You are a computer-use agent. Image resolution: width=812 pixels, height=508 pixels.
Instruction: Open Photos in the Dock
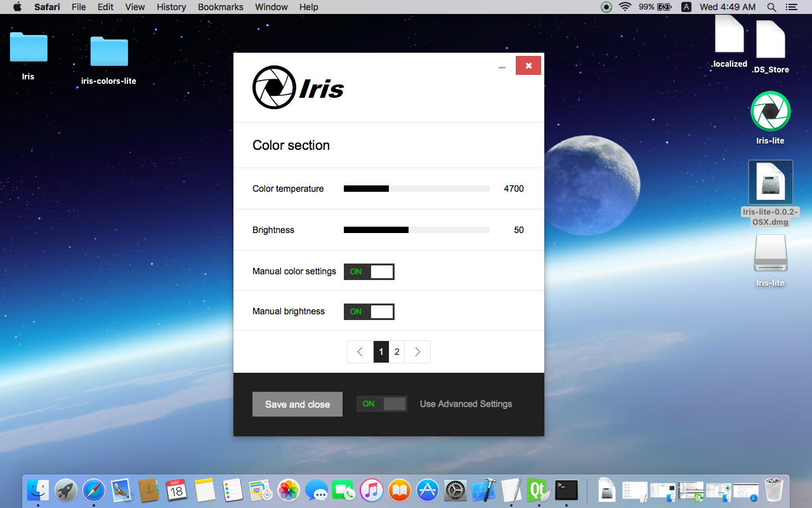[x=289, y=490]
